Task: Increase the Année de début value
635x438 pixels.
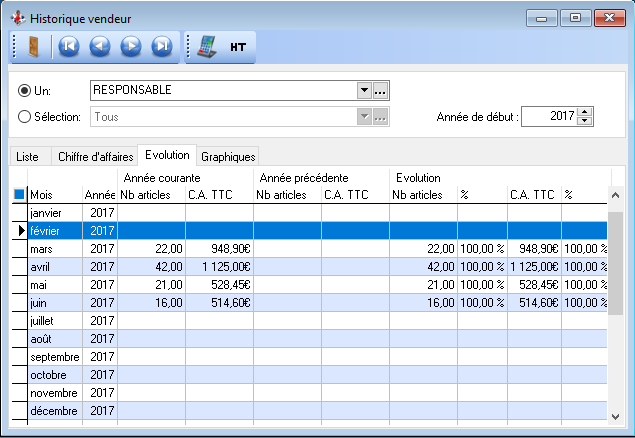Action: [x=586, y=112]
